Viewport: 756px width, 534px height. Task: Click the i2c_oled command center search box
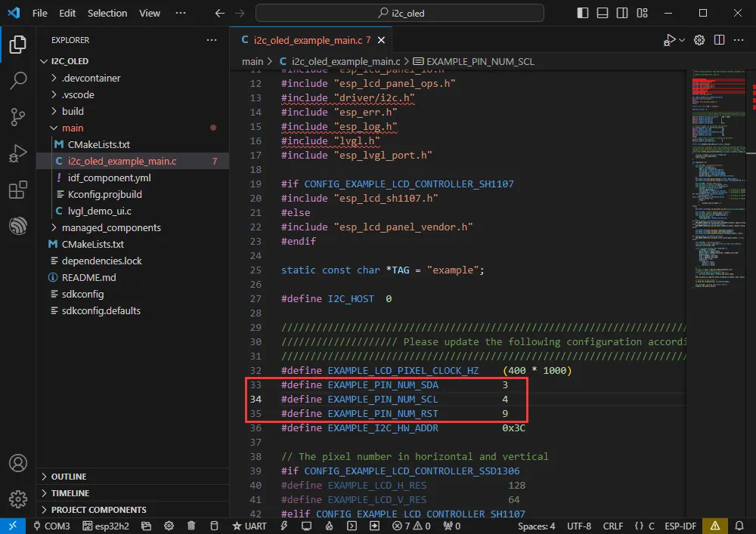tap(399, 13)
